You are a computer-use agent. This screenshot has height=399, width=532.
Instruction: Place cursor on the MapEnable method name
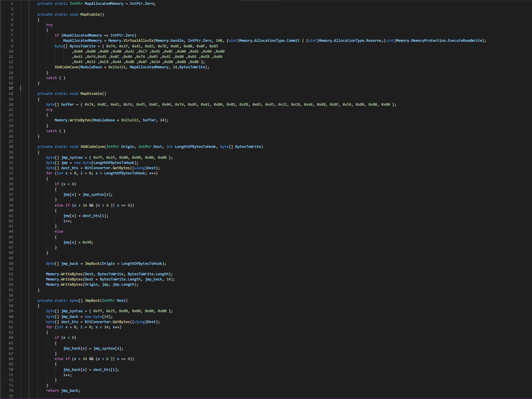pyautogui.click(x=90, y=14)
